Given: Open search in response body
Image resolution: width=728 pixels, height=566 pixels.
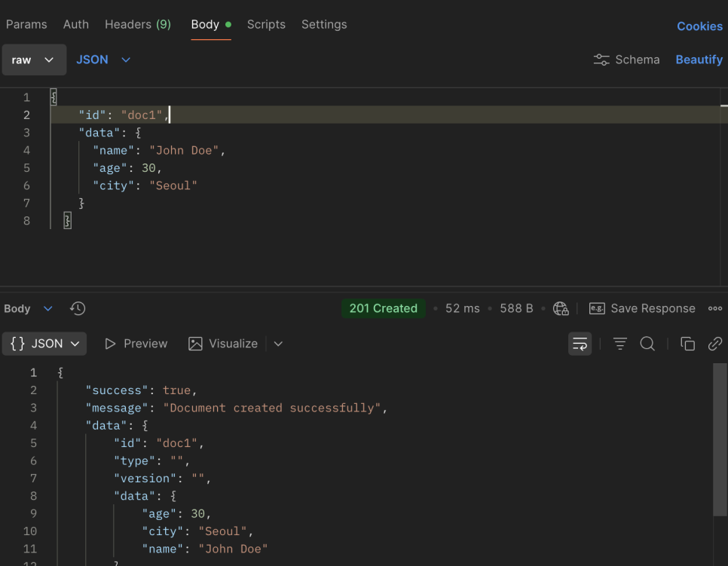Looking at the screenshot, I should click(647, 344).
